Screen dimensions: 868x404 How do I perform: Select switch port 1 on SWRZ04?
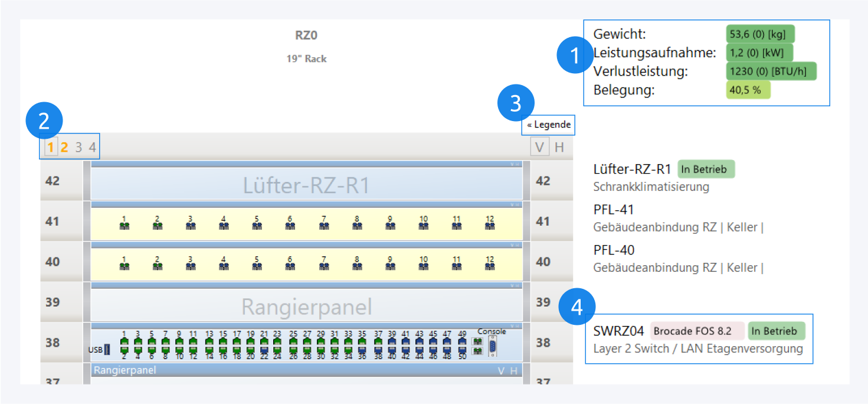click(125, 341)
